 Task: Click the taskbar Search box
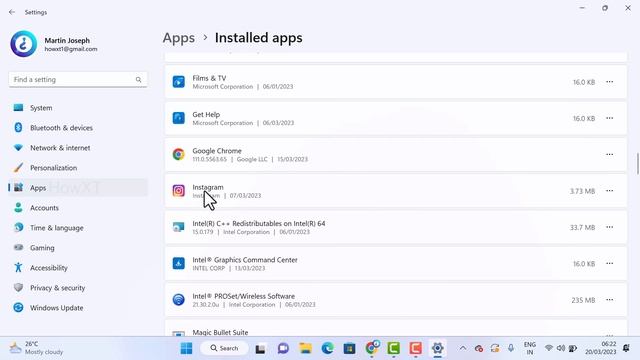point(224,348)
